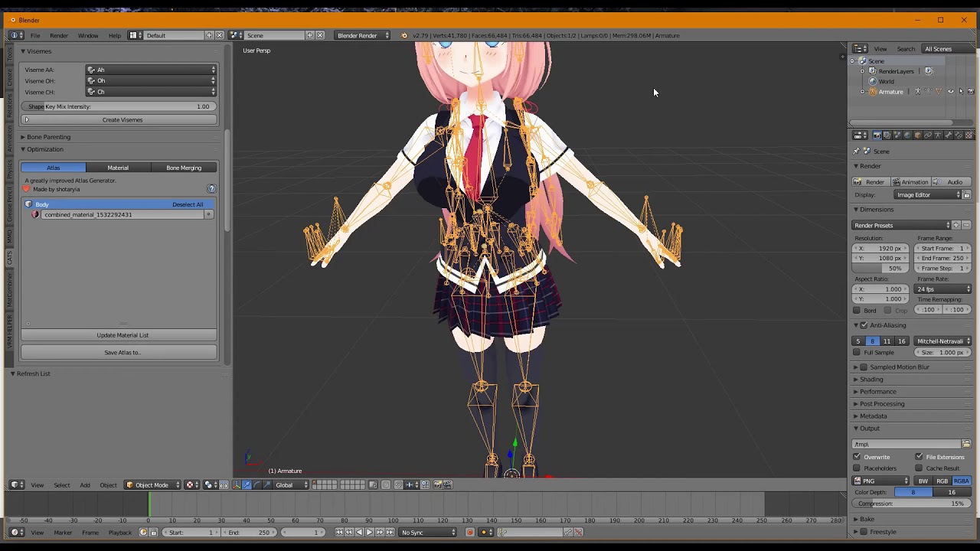Image resolution: width=980 pixels, height=551 pixels.
Task: Select the translate manipulator arrow icon
Action: coord(247,484)
